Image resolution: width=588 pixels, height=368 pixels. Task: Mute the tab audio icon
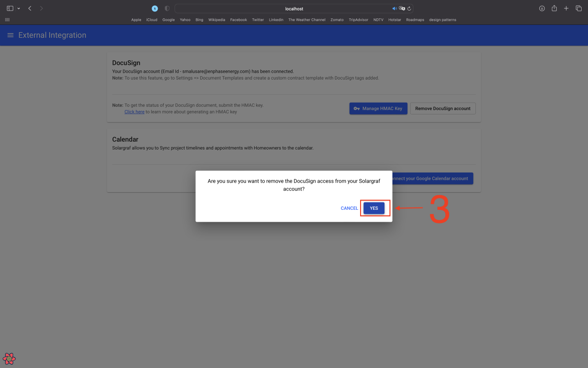click(394, 8)
